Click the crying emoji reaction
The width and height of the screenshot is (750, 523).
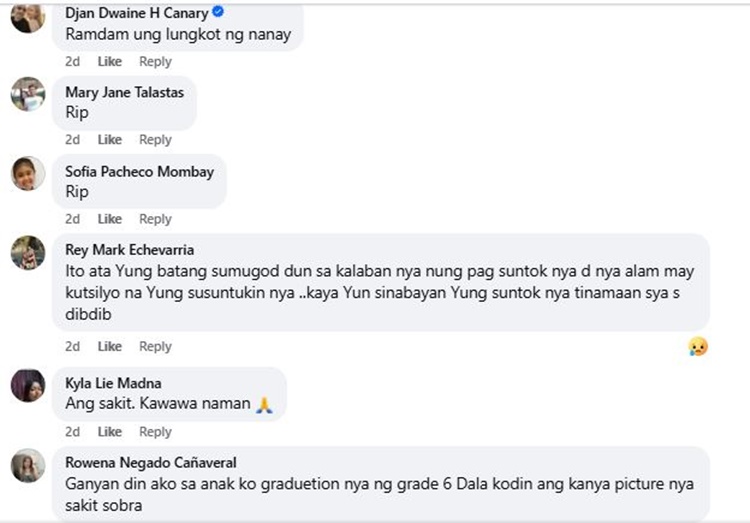pyautogui.click(x=697, y=346)
